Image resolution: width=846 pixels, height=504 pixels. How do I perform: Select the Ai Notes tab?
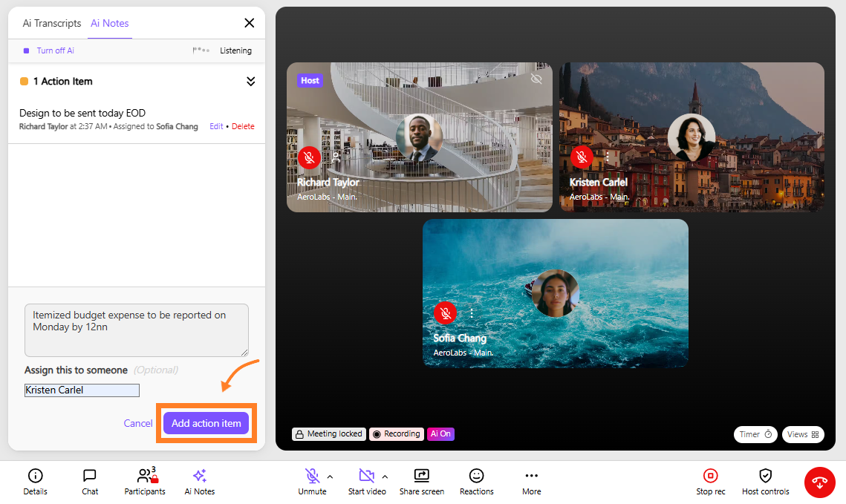[109, 23]
